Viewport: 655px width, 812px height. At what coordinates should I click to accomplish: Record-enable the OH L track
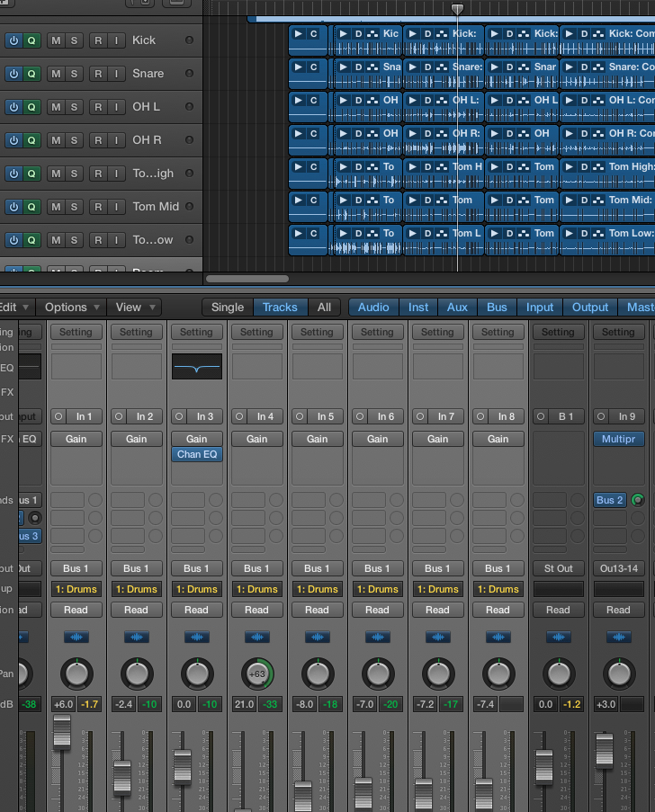[97, 107]
